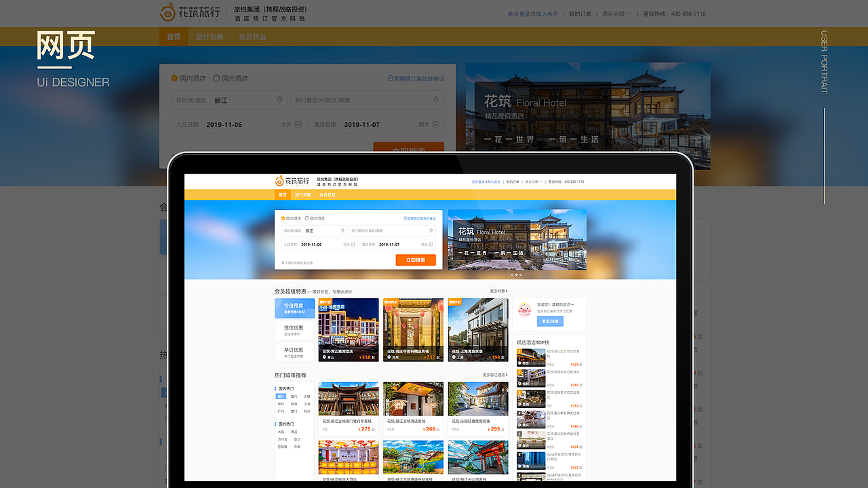Open ¥295 hotel card on laptop screen
This screenshot has width=868, height=488.
coord(478,408)
